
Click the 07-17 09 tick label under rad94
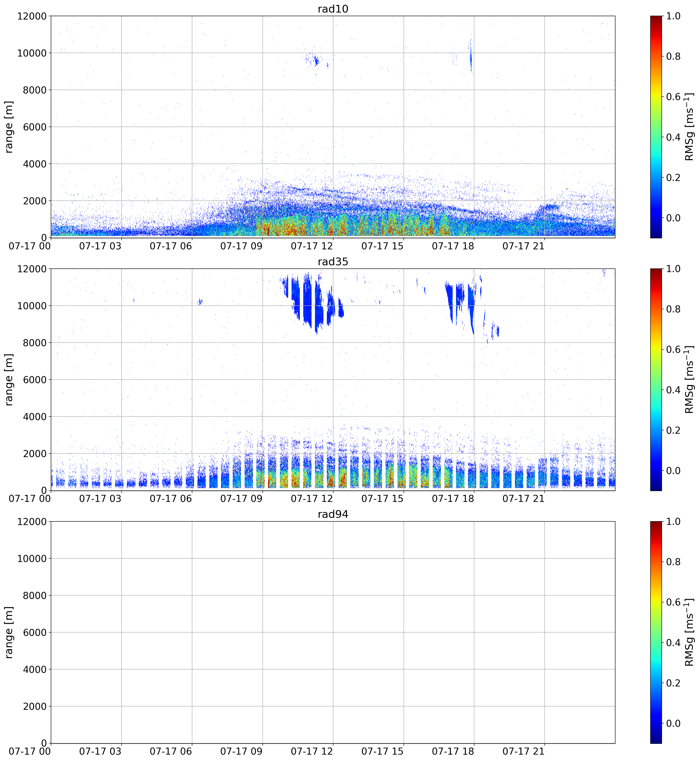coord(241,751)
